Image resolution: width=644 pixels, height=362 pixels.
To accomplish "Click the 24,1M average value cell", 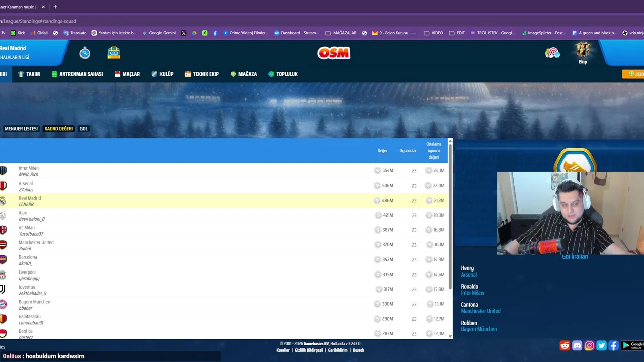I will pyautogui.click(x=435, y=171).
